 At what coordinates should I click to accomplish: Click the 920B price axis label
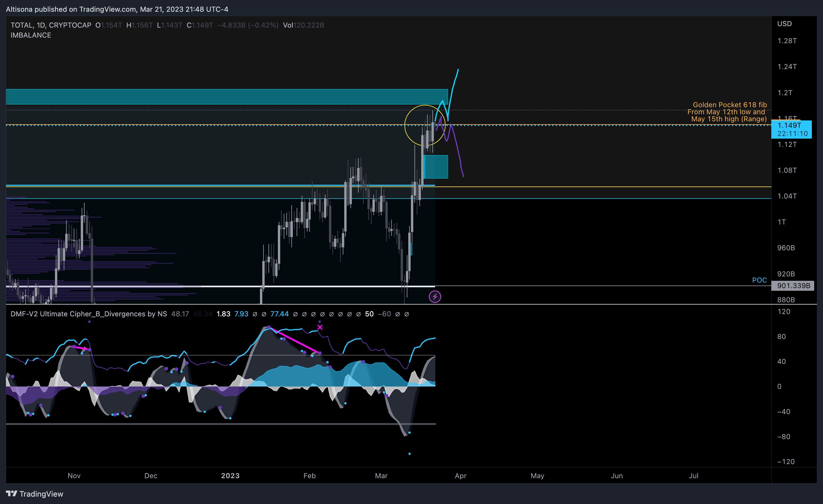pos(786,274)
